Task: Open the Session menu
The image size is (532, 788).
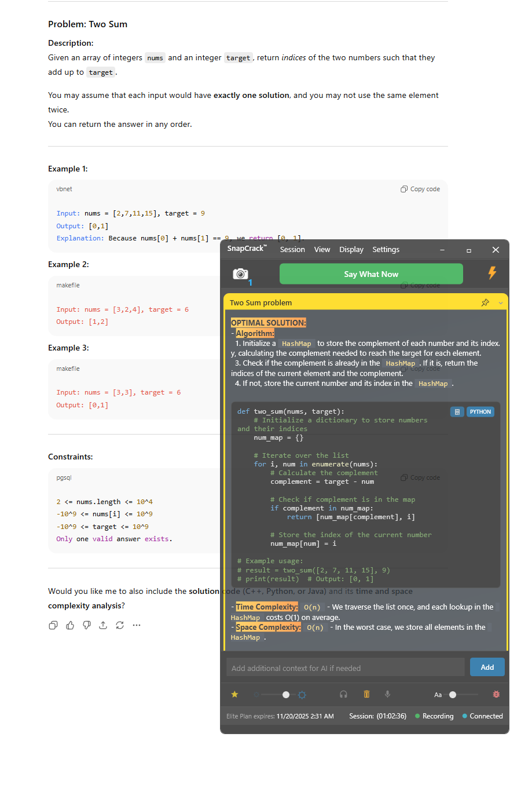Action: [x=292, y=249]
